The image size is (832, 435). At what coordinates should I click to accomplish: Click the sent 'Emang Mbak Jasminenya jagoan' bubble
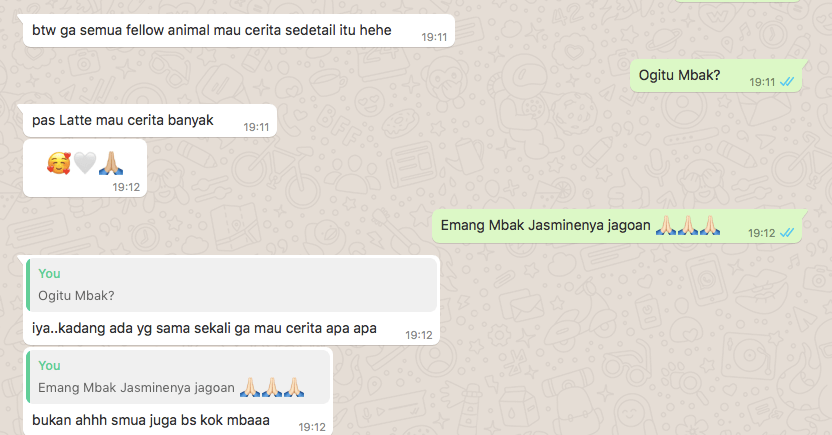point(618,226)
